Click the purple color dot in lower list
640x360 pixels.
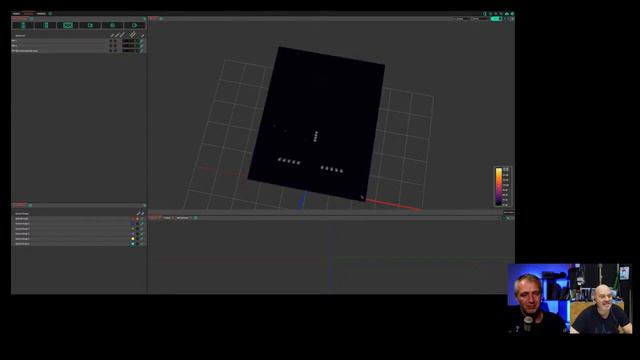133,234
